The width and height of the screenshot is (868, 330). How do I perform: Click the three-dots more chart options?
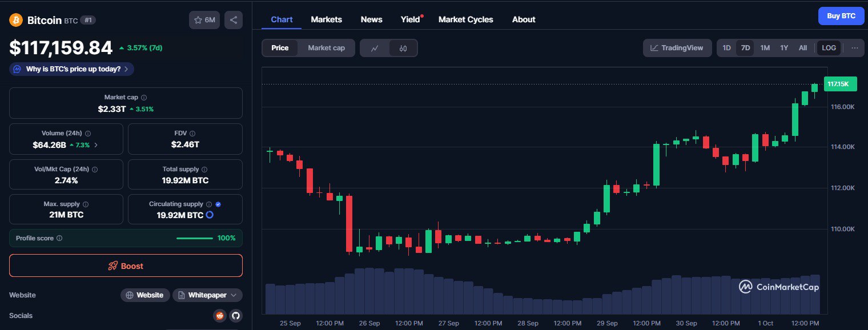[x=854, y=48]
